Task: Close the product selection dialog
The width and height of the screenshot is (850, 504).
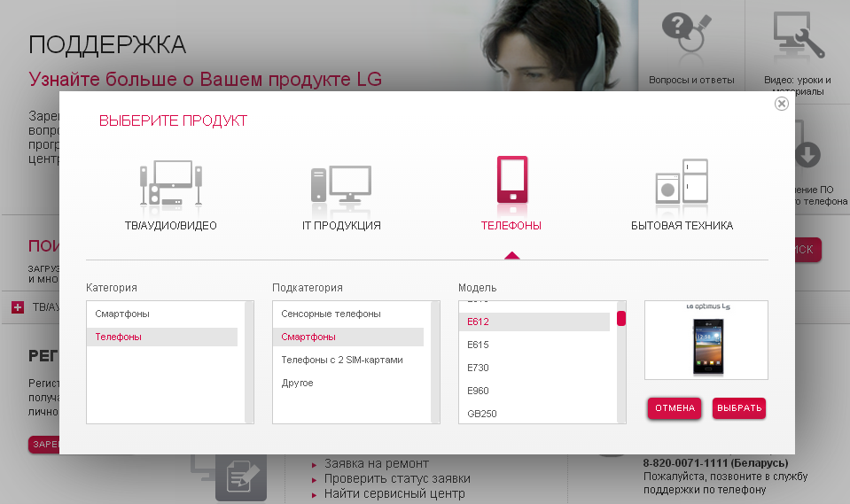Action: point(781,104)
